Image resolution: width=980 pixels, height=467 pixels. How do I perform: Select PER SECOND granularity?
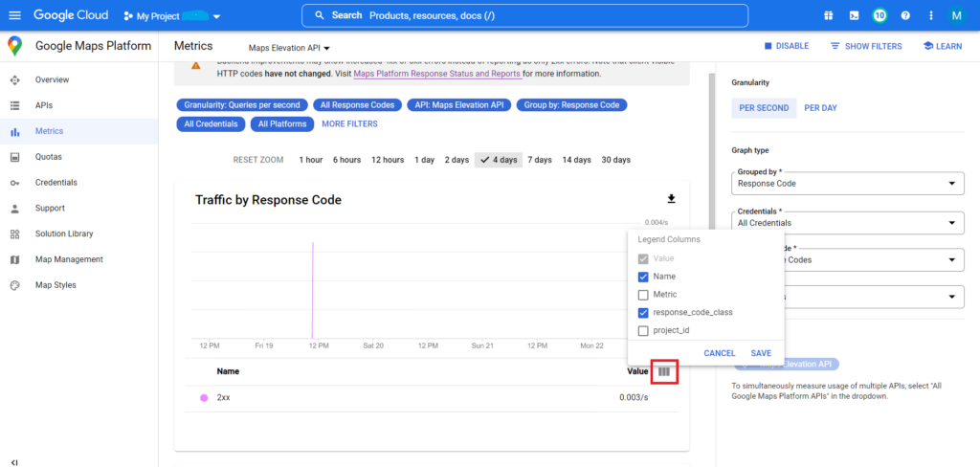(x=764, y=108)
